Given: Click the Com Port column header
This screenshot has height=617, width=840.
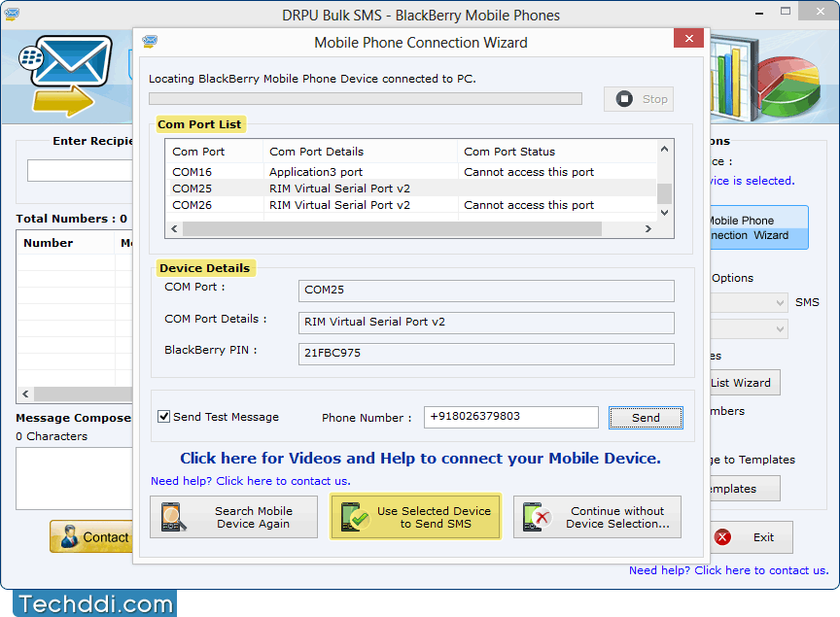Looking at the screenshot, I should pos(214,152).
